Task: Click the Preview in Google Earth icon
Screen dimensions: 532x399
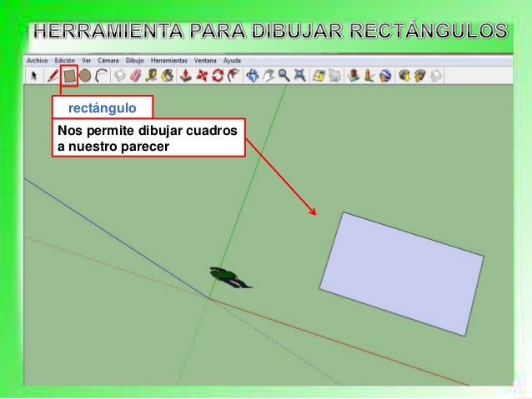Action: tap(385, 76)
